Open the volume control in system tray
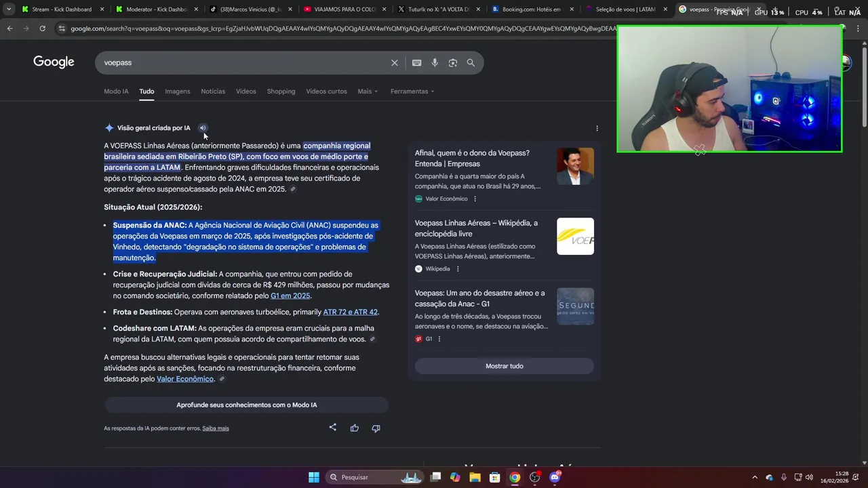The image size is (868, 488). point(809,477)
